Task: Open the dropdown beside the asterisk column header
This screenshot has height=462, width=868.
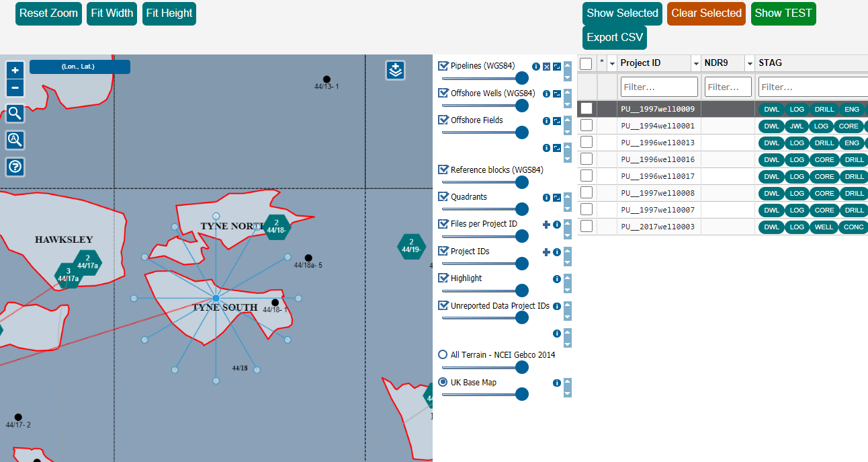Action: [x=613, y=63]
